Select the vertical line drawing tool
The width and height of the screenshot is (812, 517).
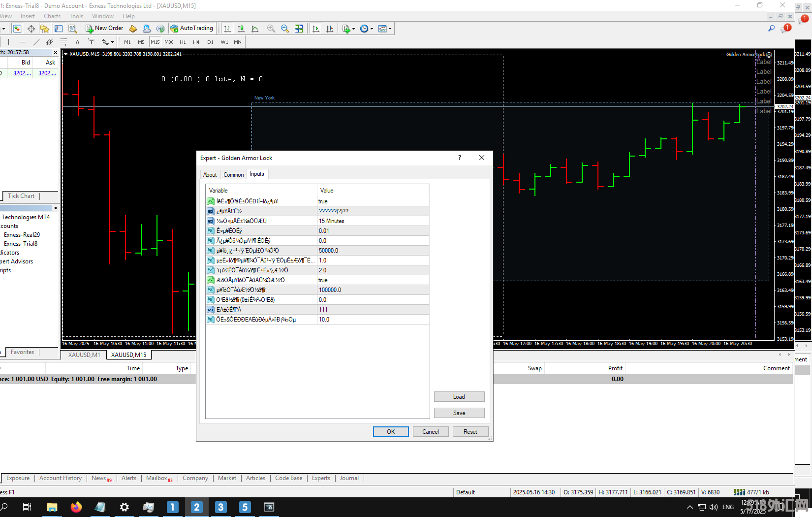8,42
